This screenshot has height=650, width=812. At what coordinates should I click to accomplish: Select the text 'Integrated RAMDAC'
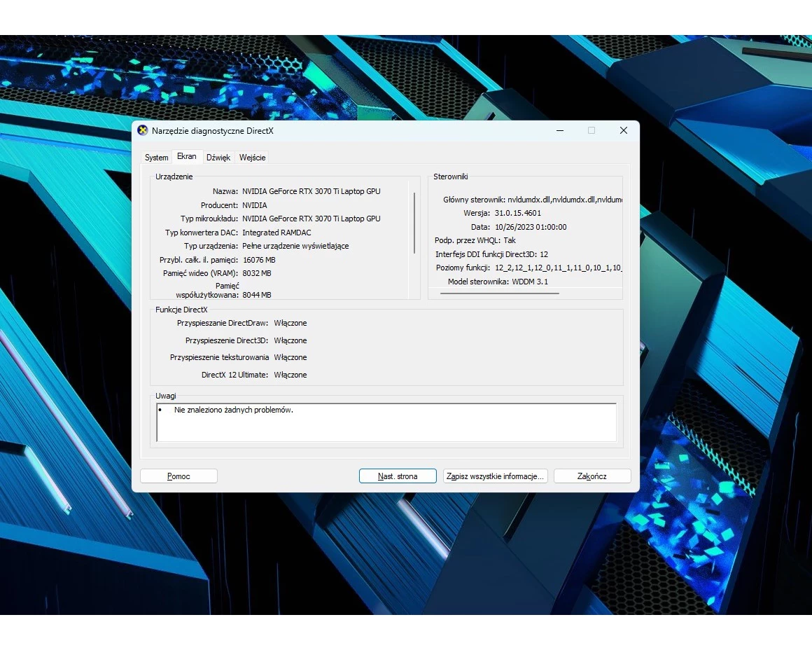(x=276, y=233)
